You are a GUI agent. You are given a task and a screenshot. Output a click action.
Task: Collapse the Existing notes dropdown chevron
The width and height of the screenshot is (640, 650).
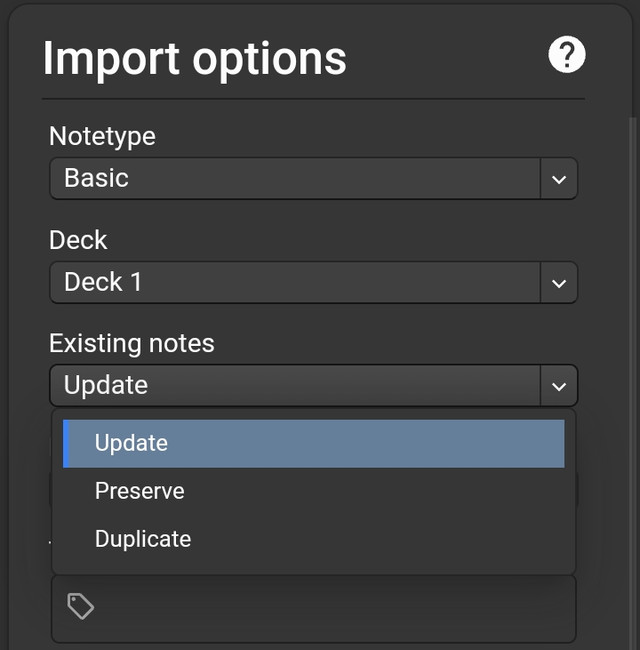pyautogui.click(x=559, y=386)
